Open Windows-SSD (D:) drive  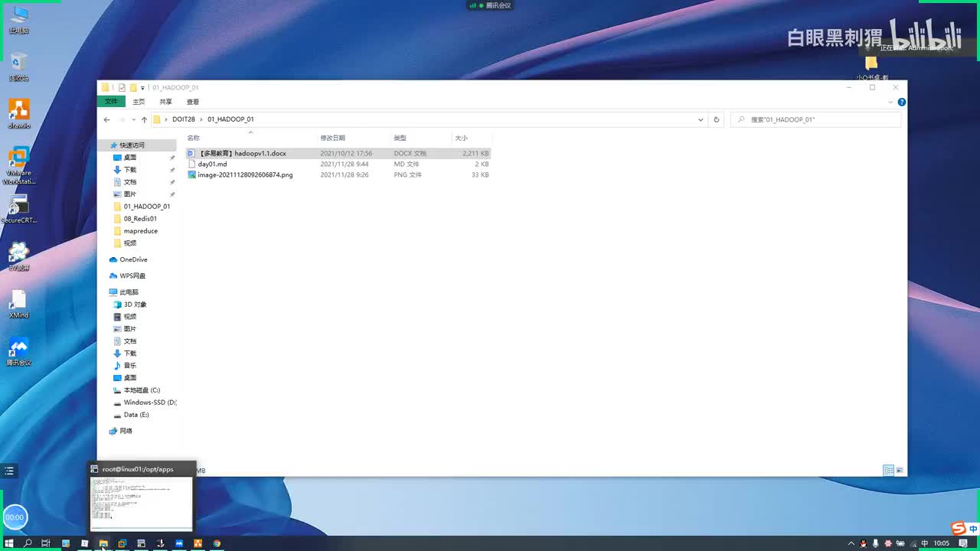(149, 402)
